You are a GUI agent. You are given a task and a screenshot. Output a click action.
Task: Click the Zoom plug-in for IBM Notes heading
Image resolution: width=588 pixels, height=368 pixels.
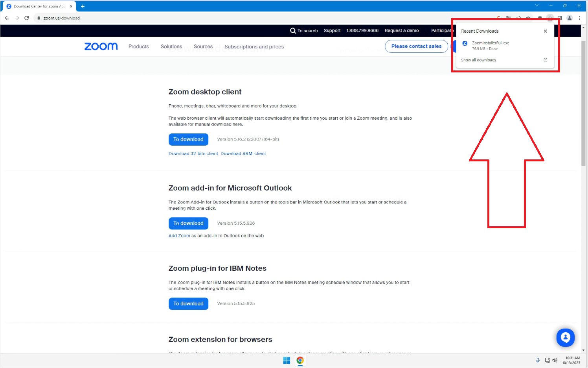[x=217, y=268]
